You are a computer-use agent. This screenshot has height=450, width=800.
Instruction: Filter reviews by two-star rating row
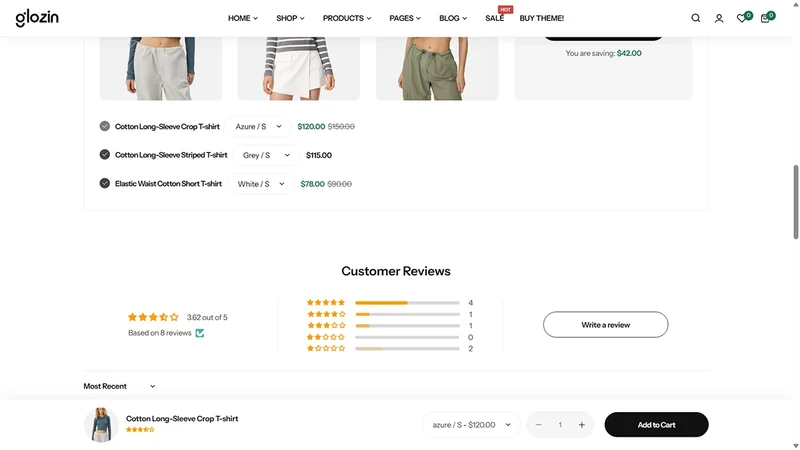click(x=390, y=337)
